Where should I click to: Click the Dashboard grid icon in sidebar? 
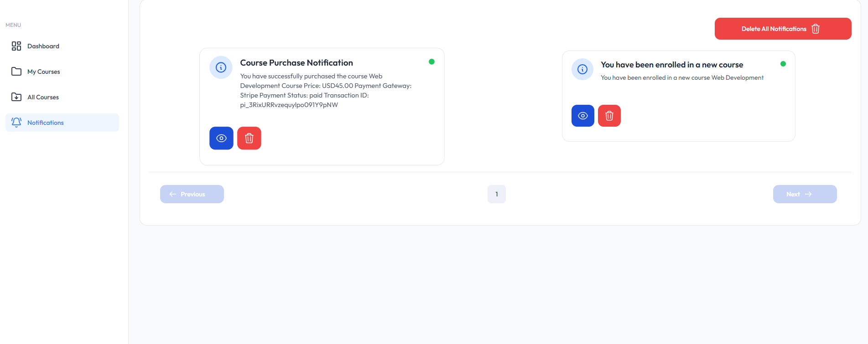[16, 46]
